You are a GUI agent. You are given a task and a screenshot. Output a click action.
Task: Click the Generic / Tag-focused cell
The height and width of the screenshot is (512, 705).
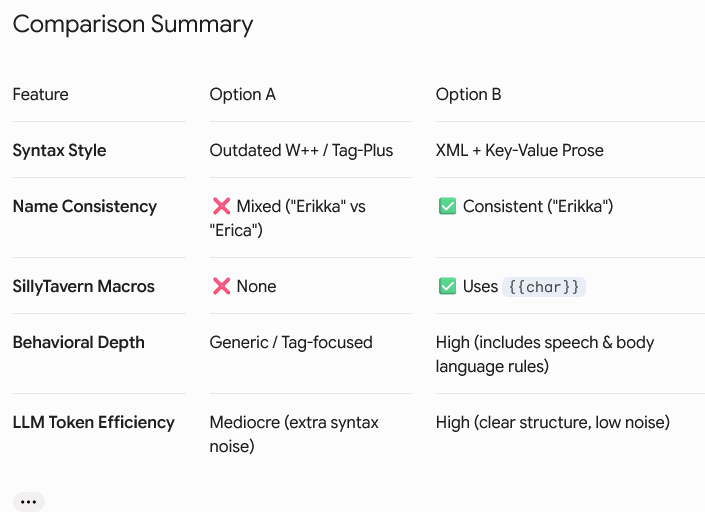(291, 342)
